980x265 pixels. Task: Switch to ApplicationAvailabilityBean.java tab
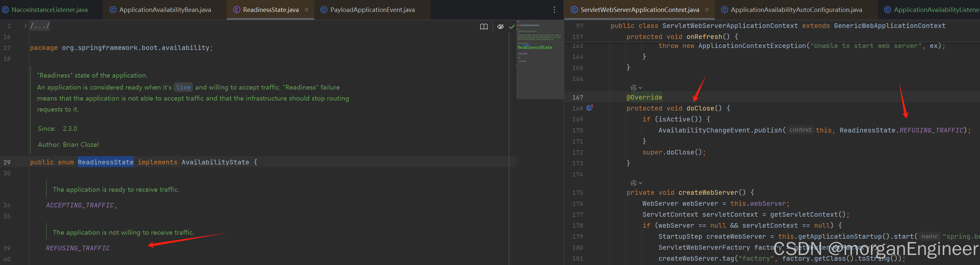tap(165, 10)
